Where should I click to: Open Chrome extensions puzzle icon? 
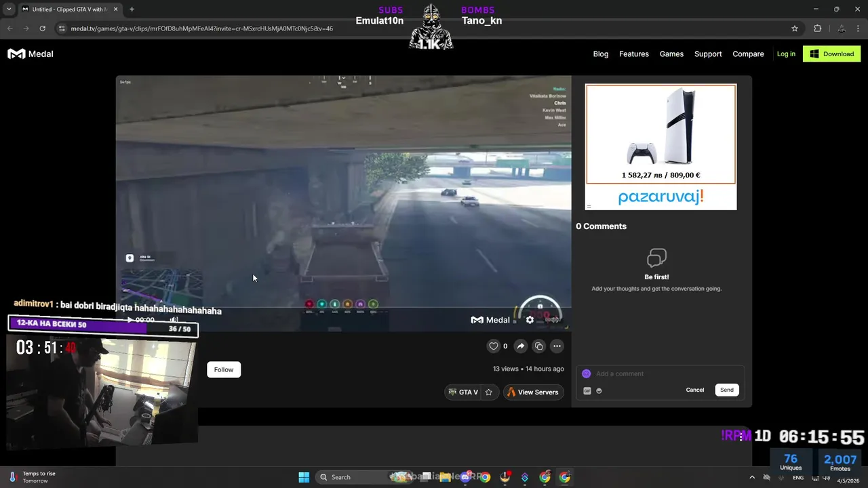(817, 28)
